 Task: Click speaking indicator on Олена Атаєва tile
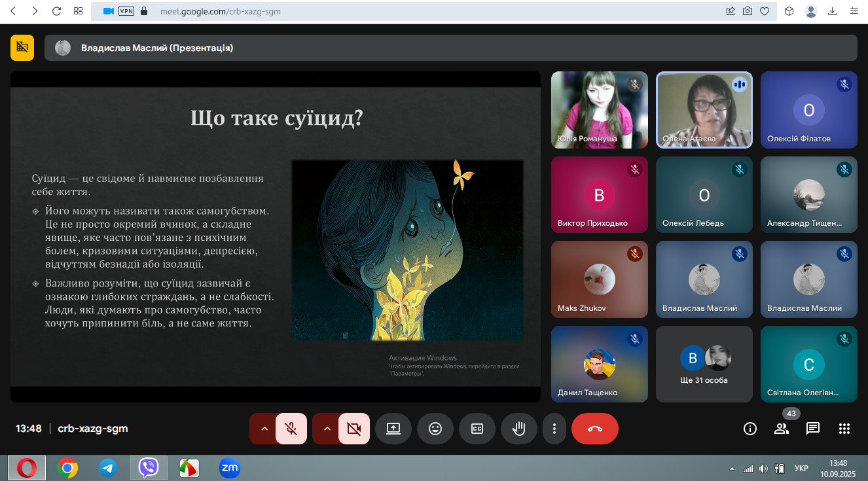click(x=740, y=84)
